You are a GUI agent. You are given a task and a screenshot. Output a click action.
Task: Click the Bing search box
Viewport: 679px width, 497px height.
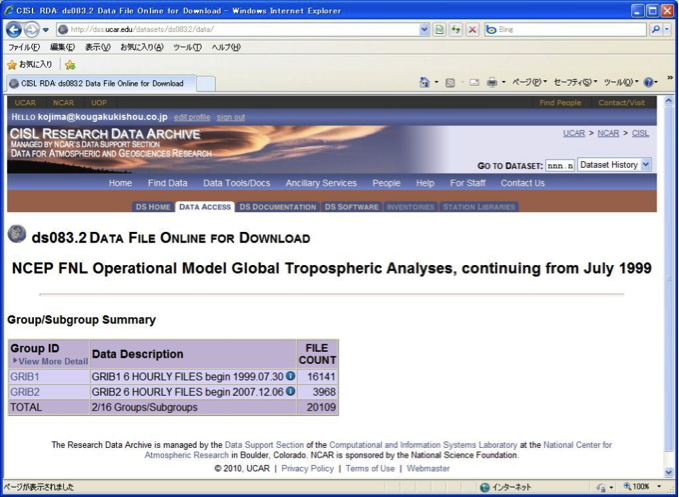[x=565, y=29]
